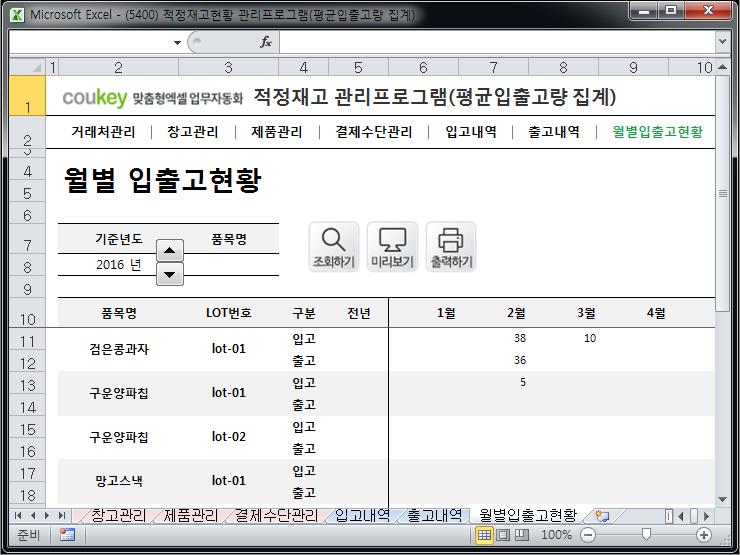Click the 전년 column heading
740x555 pixels.
click(x=359, y=313)
